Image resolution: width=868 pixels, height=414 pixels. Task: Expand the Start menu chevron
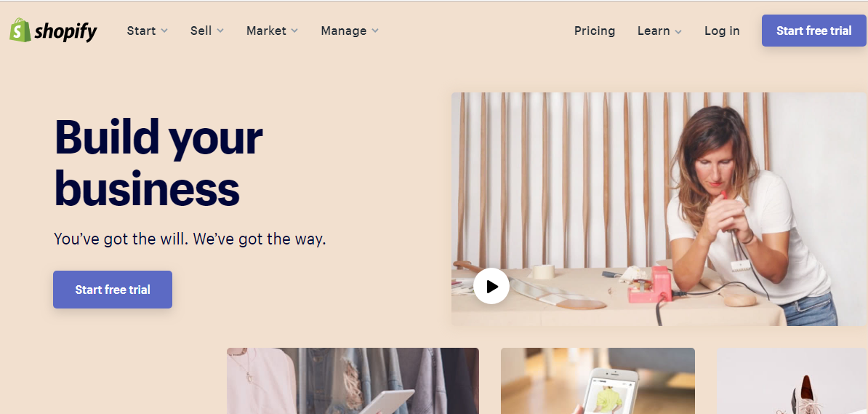(164, 31)
